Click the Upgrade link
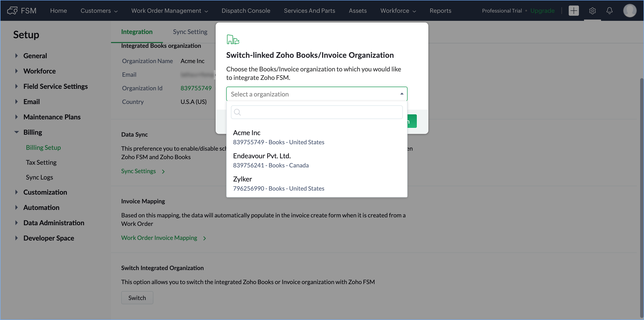This screenshot has width=644, height=320. [542, 11]
